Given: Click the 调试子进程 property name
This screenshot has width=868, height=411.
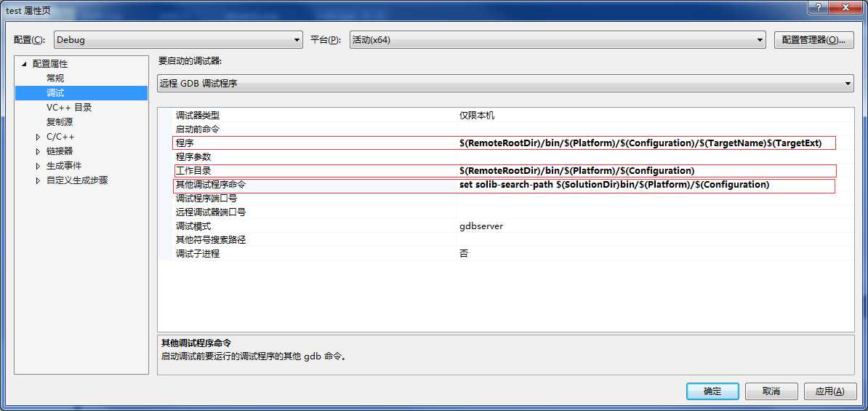Looking at the screenshot, I should (198, 254).
